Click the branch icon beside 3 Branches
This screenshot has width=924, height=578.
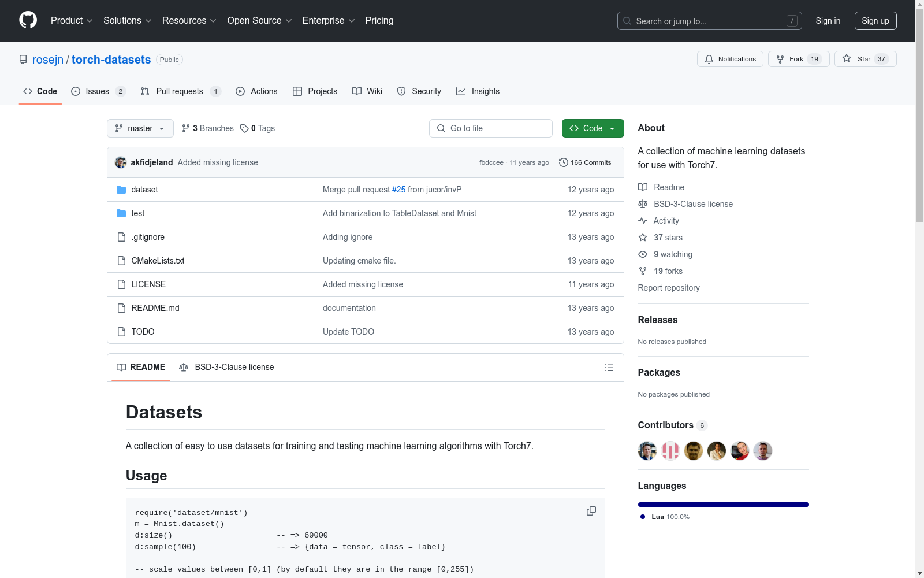[x=186, y=128]
